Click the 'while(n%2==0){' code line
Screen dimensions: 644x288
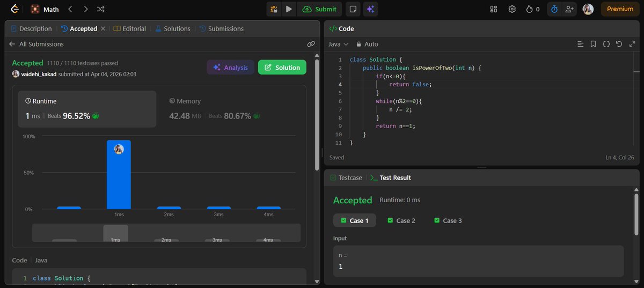click(399, 101)
